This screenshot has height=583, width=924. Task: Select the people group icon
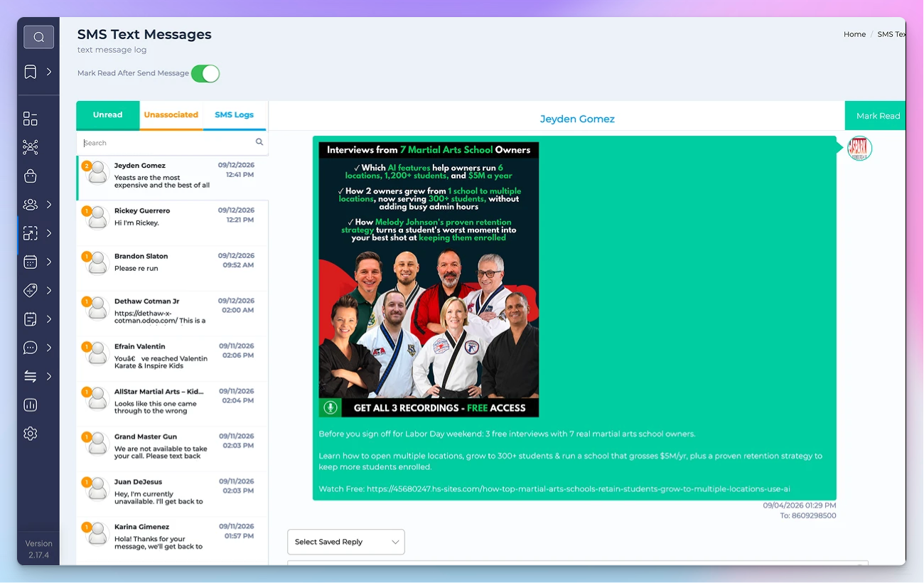[31, 205]
